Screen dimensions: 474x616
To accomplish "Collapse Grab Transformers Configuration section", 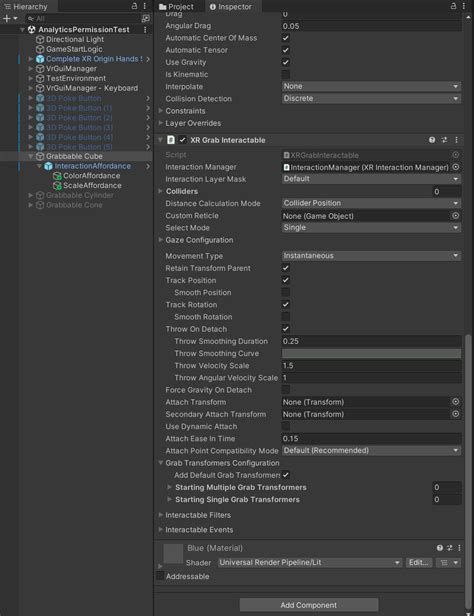I will 161,463.
